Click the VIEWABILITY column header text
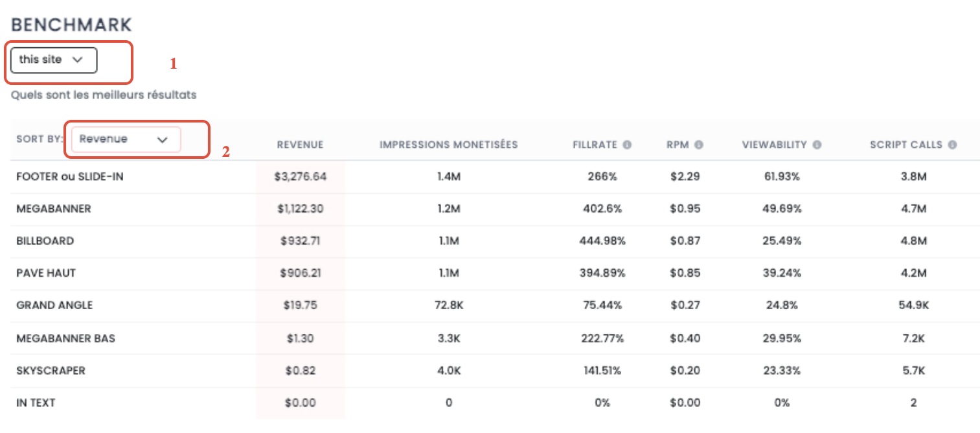This screenshot has height=433, width=980. pos(776,145)
